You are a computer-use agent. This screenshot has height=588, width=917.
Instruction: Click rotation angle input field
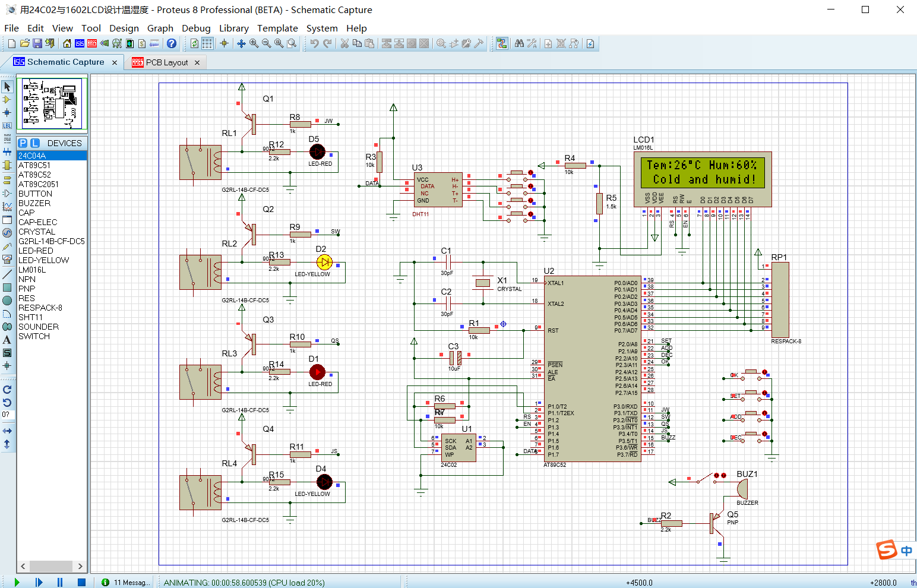coord(7,415)
